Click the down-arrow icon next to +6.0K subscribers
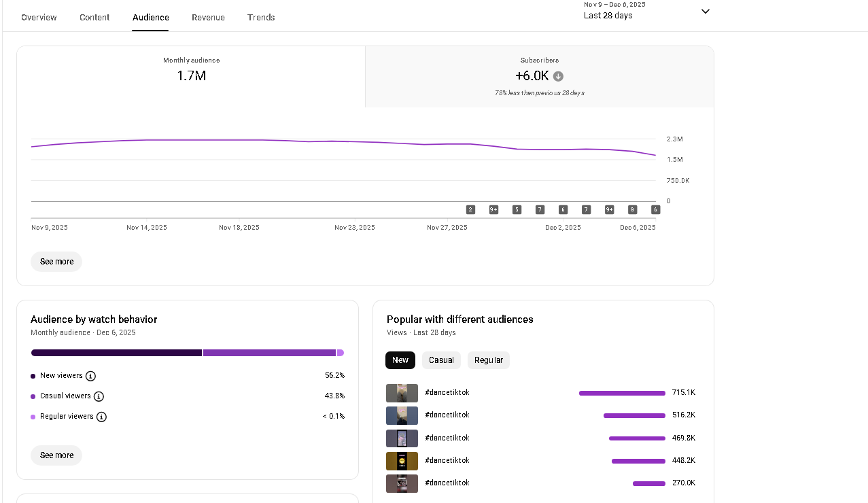The width and height of the screenshot is (868, 503). [558, 76]
